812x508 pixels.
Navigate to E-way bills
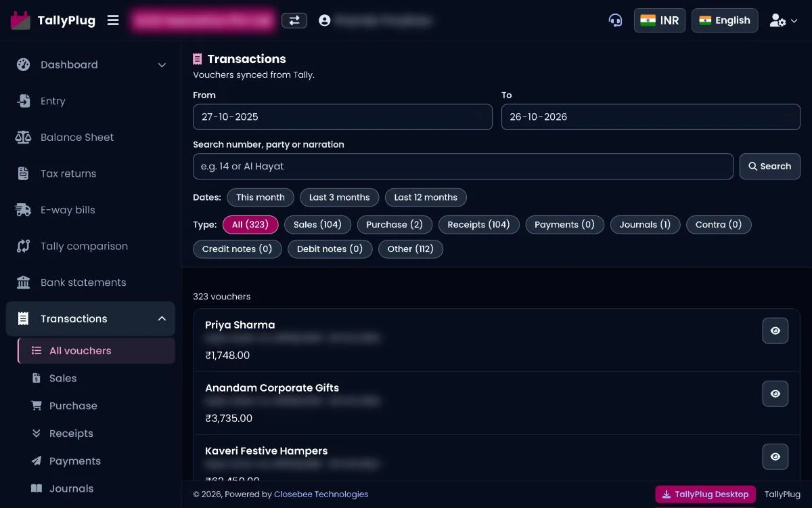[x=90, y=210]
